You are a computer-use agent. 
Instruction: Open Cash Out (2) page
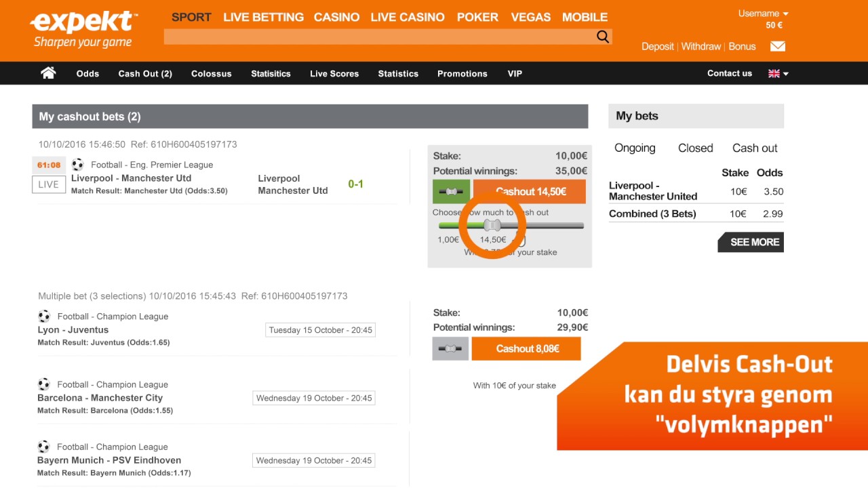145,73
